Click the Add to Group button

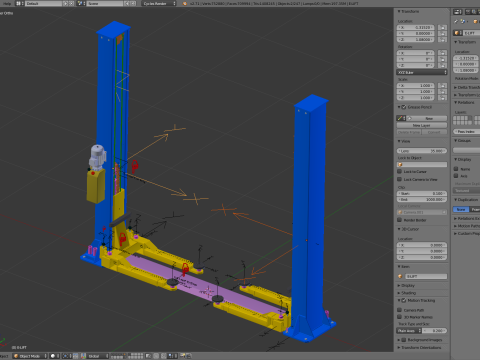(466, 150)
